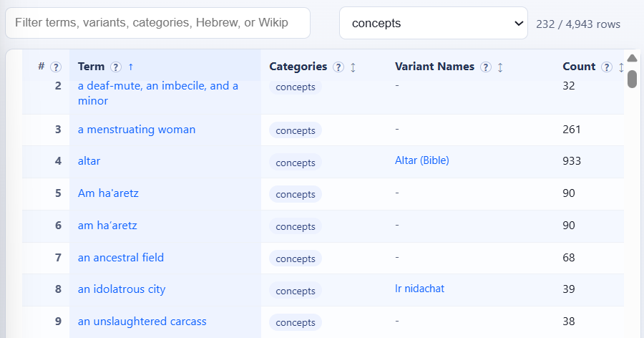Click help icon beside Categories header
The image size is (644, 338).
tap(338, 67)
